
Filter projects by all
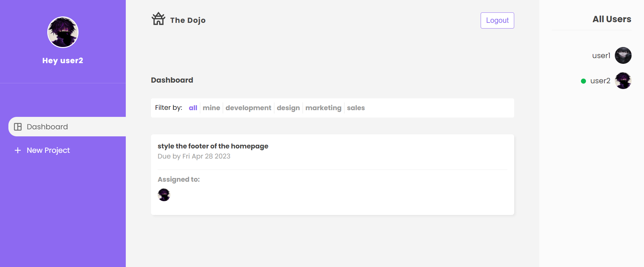point(193,108)
